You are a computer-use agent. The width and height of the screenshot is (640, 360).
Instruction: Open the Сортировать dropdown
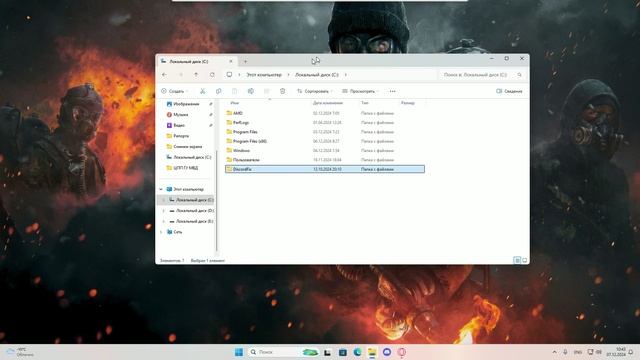314,91
